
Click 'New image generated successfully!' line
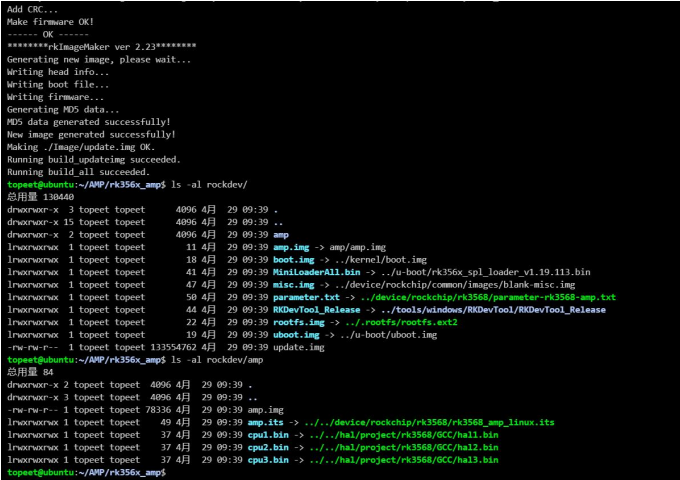[x=91, y=134]
